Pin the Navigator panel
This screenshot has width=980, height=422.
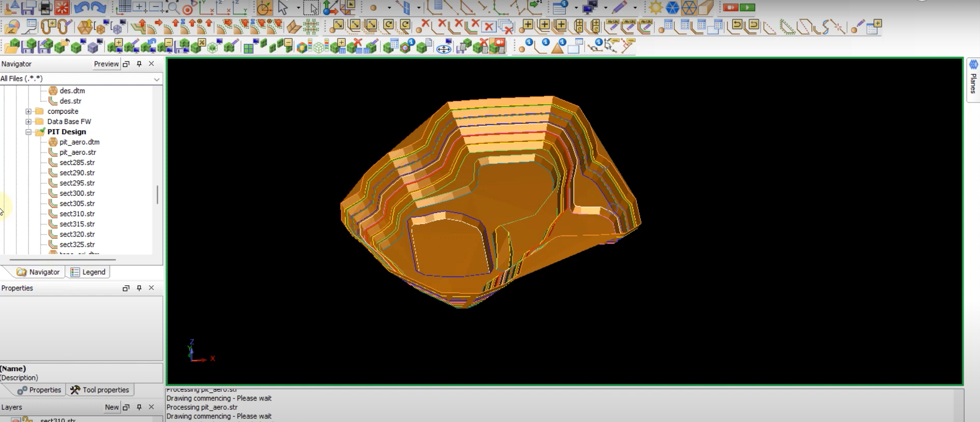click(139, 64)
